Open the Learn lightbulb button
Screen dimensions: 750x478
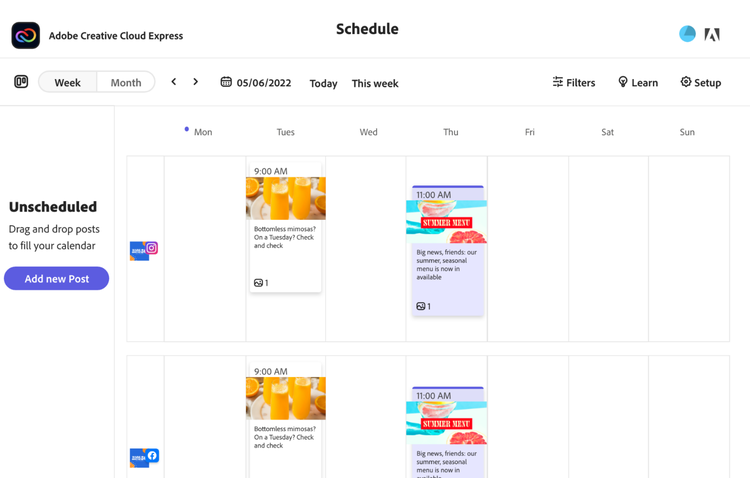[x=637, y=82]
